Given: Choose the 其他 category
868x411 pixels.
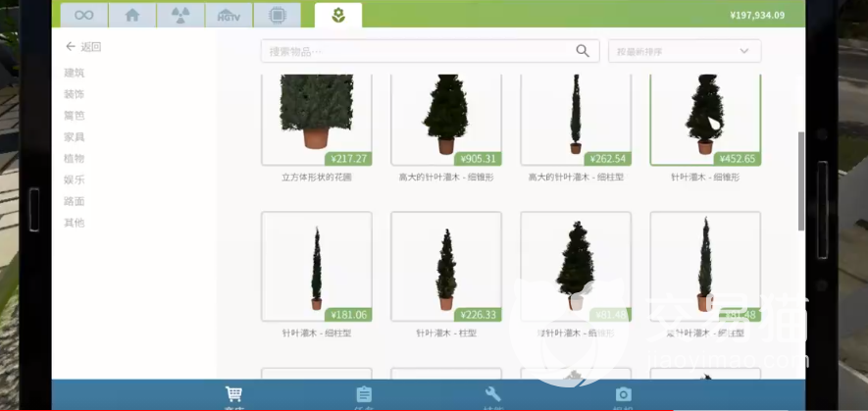Looking at the screenshot, I should click(x=75, y=223).
